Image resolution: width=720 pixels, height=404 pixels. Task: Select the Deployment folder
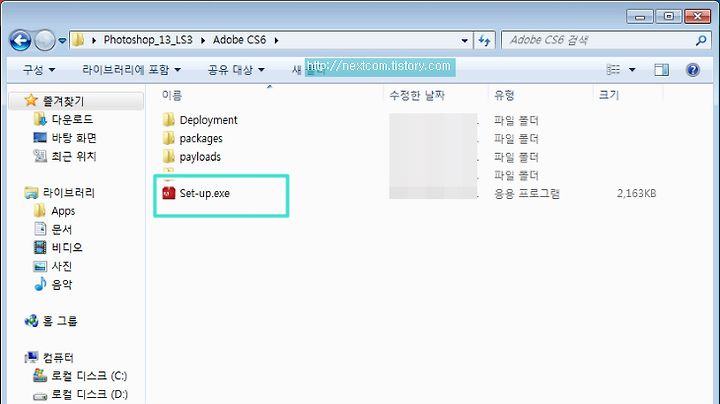[200, 120]
